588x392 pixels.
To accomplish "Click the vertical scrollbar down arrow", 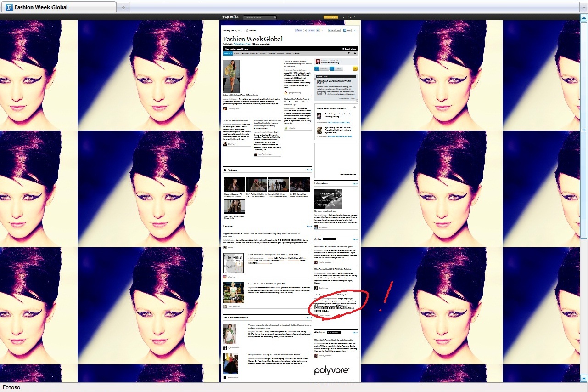I will pyautogui.click(x=584, y=378).
